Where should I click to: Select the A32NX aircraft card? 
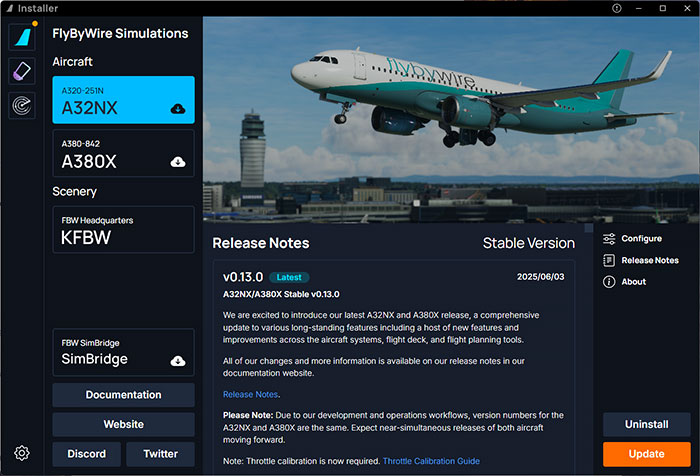(x=124, y=100)
